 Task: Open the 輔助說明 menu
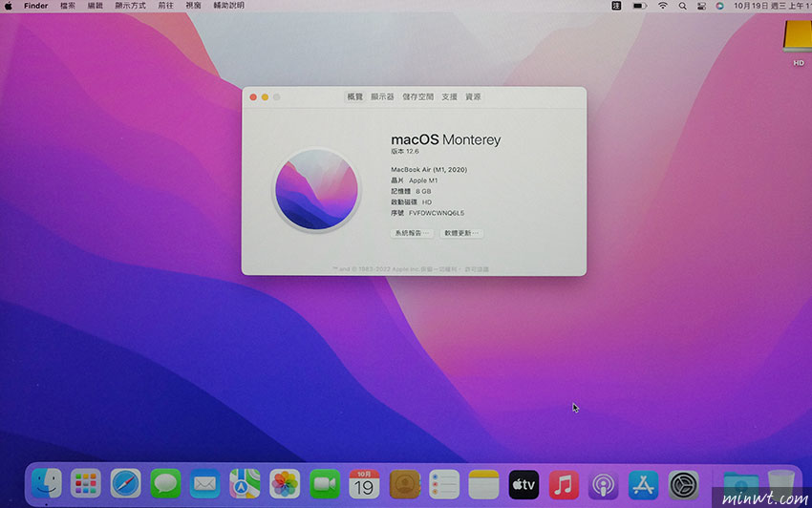[229, 6]
